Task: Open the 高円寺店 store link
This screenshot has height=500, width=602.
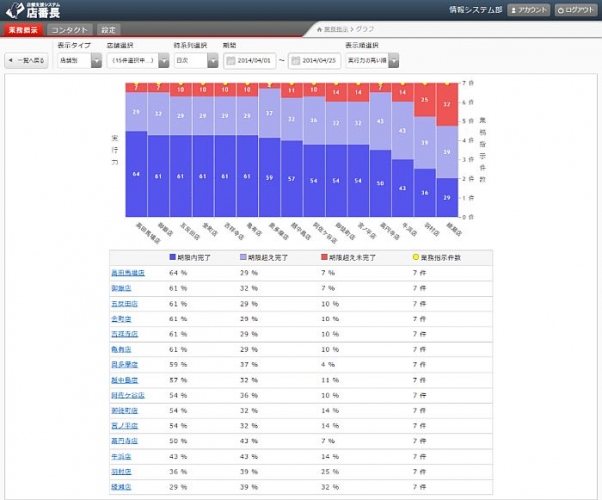Action: click(x=124, y=441)
